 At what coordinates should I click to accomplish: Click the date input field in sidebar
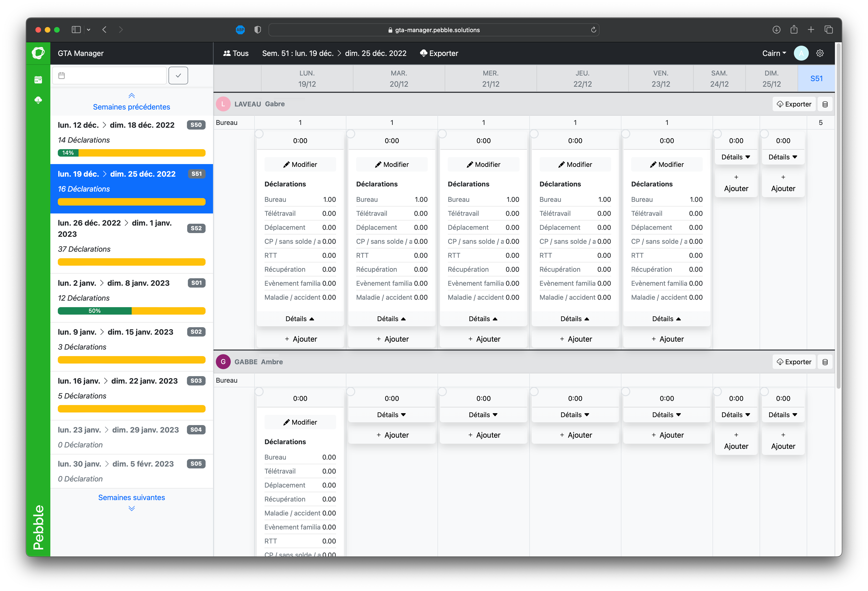(x=109, y=76)
